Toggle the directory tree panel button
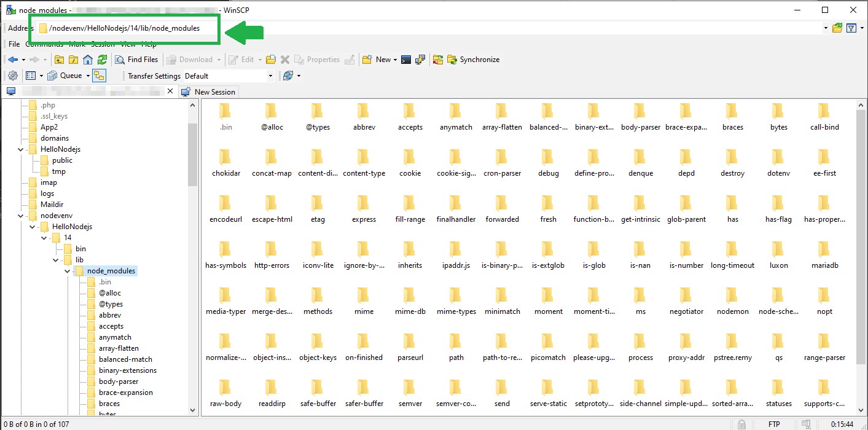 [x=100, y=76]
